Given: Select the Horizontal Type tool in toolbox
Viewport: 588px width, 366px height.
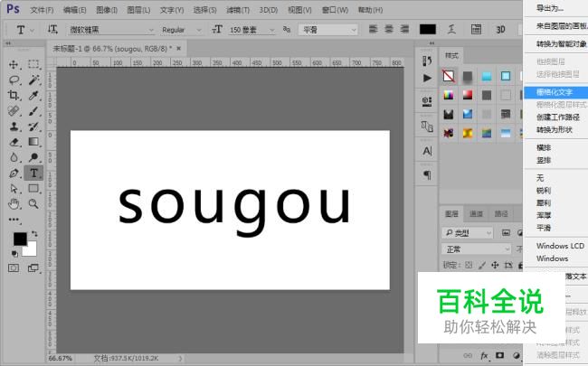Looking at the screenshot, I should point(33,174).
